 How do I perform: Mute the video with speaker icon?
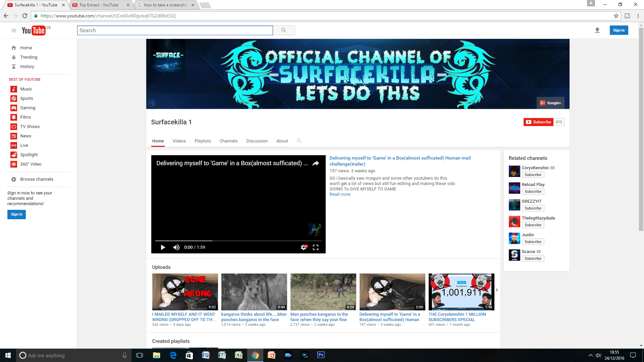[176, 247]
